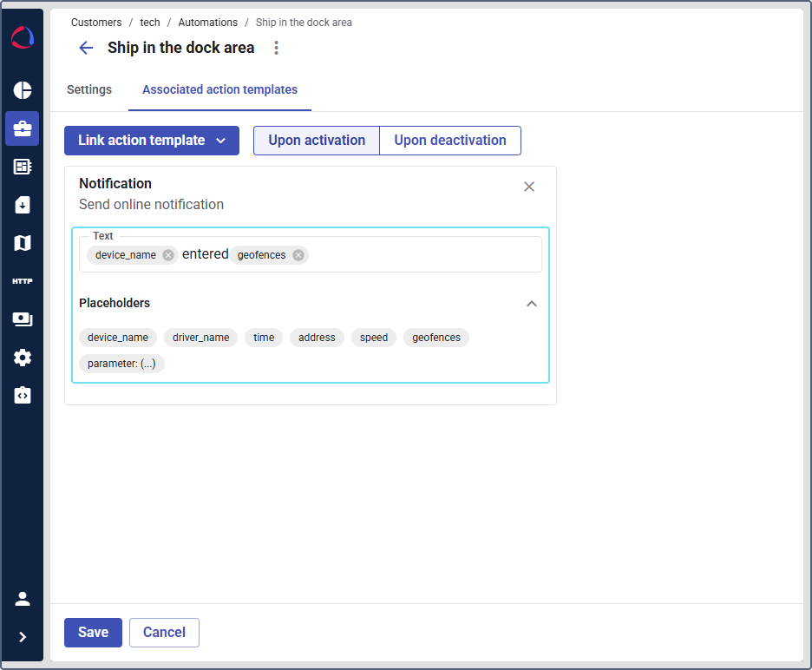The height and width of the screenshot is (670, 812).
Task: Remove the device_name chip from Text field
Action: [x=168, y=255]
